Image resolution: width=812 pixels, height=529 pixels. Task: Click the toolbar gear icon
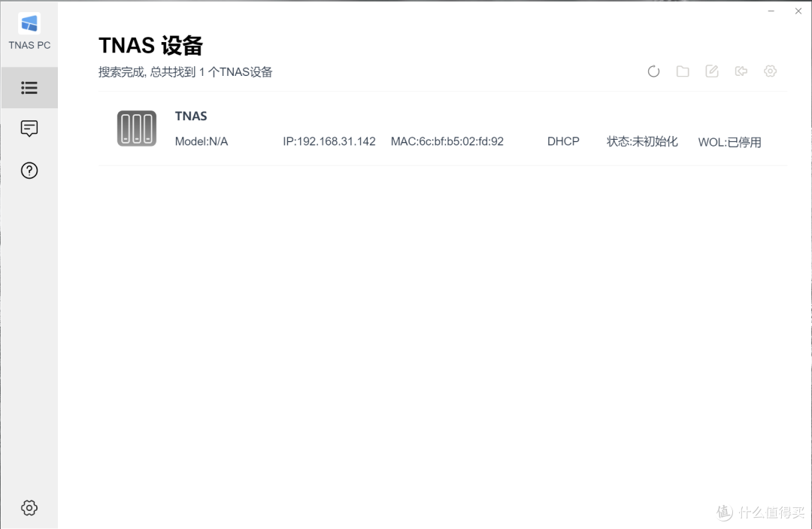(x=770, y=71)
